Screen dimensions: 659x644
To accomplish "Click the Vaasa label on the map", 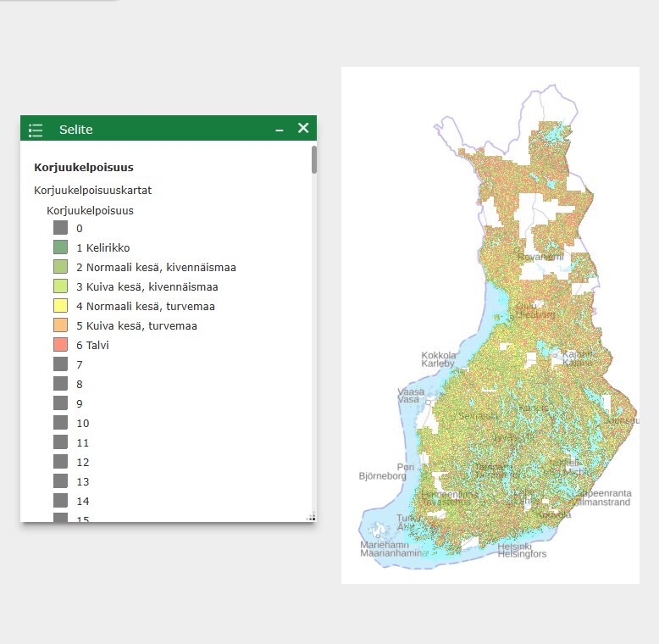I will coord(409,392).
